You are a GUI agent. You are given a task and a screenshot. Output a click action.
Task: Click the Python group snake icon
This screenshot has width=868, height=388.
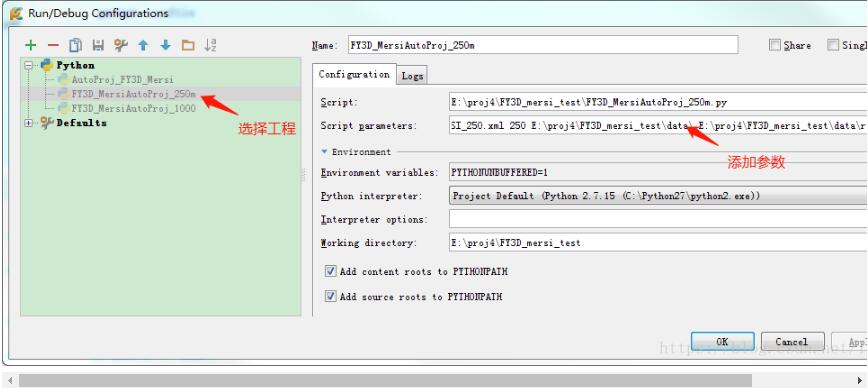click(x=46, y=65)
